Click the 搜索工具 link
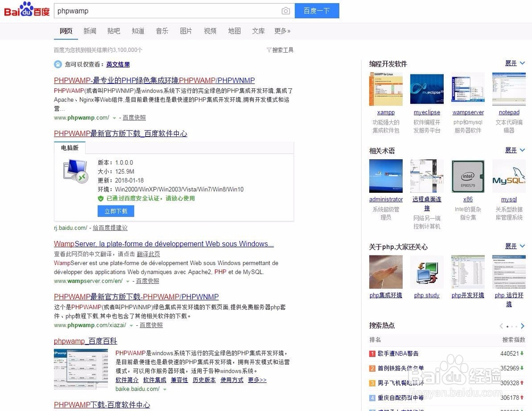 [x=282, y=50]
